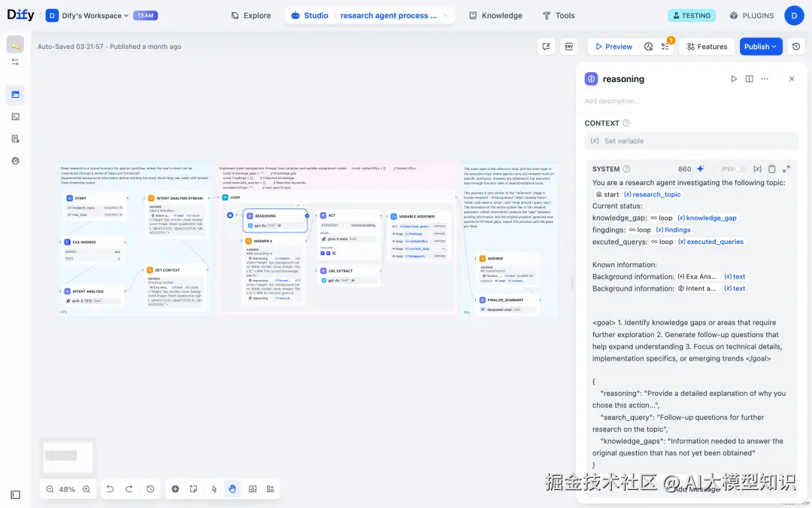Open the user avatar D menu
The width and height of the screenshot is (812, 508).
[x=794, y=16]
